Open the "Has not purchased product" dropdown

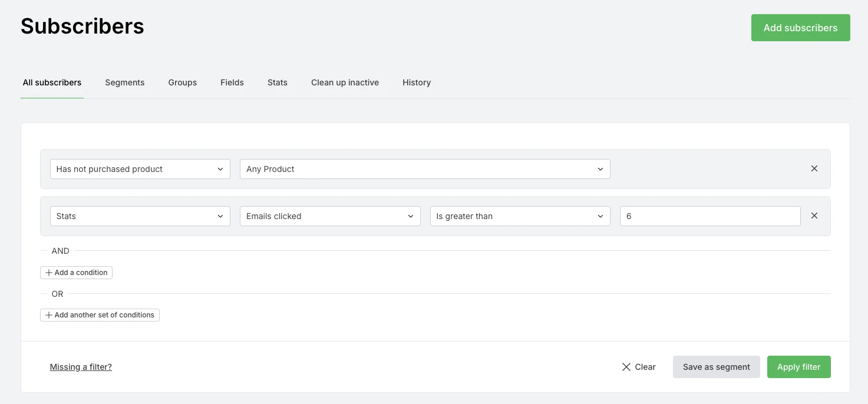[x=140, y=168]
